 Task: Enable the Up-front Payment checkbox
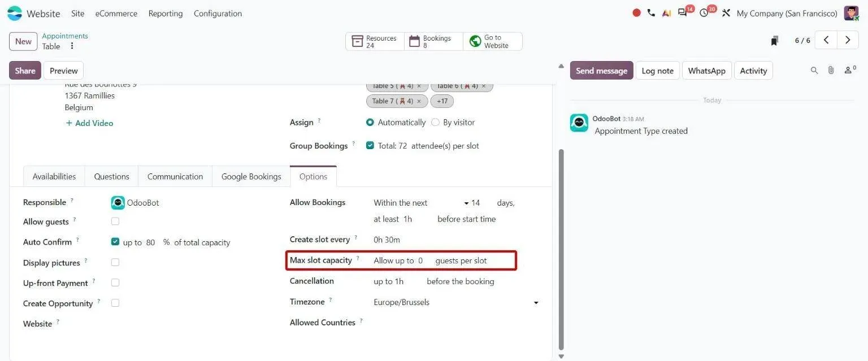coord(115,282)
